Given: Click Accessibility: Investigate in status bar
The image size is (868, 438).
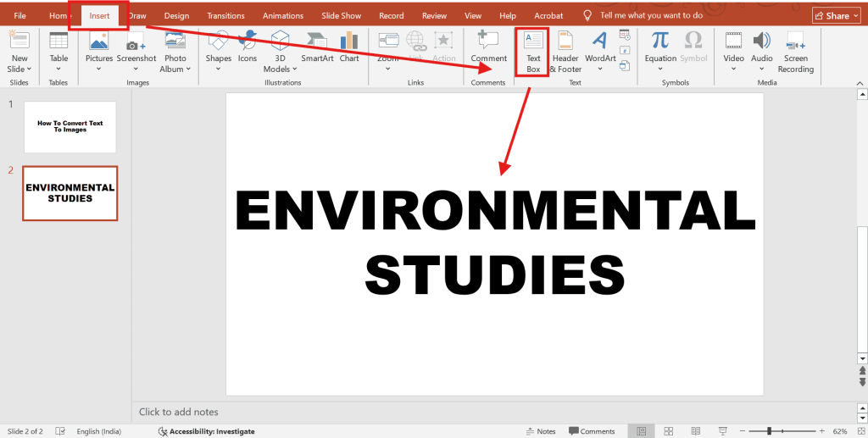Looking at the screenshot, I should (x=205, y=431).
